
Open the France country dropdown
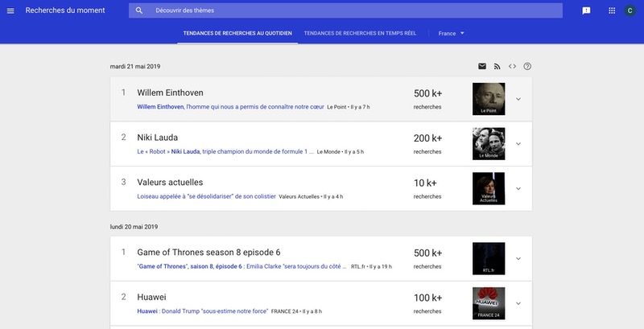point(451,33)
